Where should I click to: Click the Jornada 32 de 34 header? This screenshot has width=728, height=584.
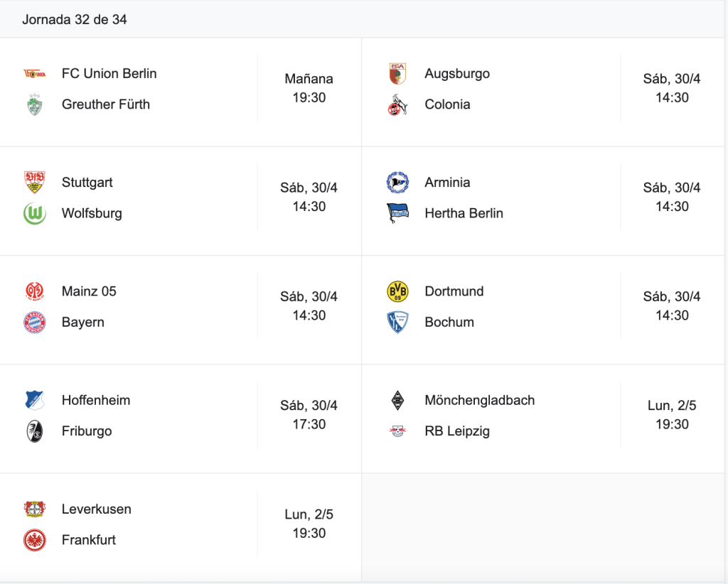[x=74, y=19]
